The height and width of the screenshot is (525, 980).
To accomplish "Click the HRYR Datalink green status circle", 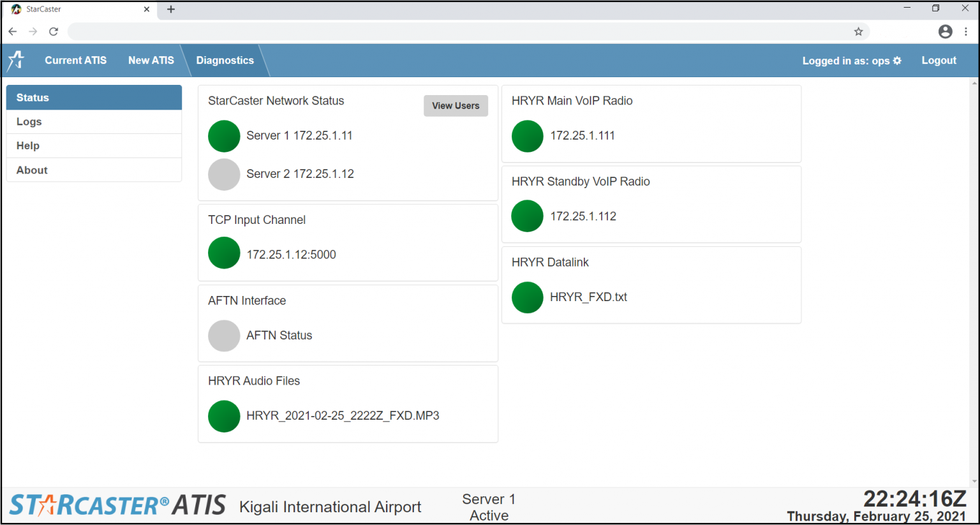I will pos(527,297).
